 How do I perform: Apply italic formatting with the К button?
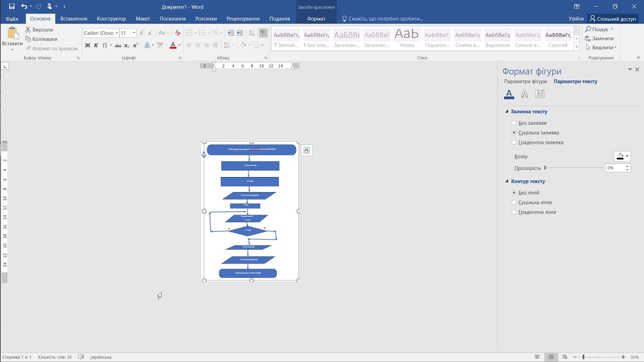click(x=96, y=45)
